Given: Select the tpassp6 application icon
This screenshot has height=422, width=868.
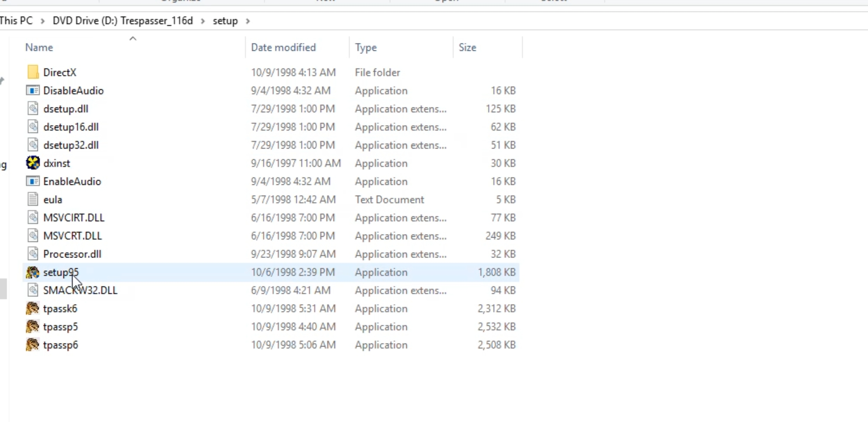Looking at the screenshot, I should (x=33, y=345).
